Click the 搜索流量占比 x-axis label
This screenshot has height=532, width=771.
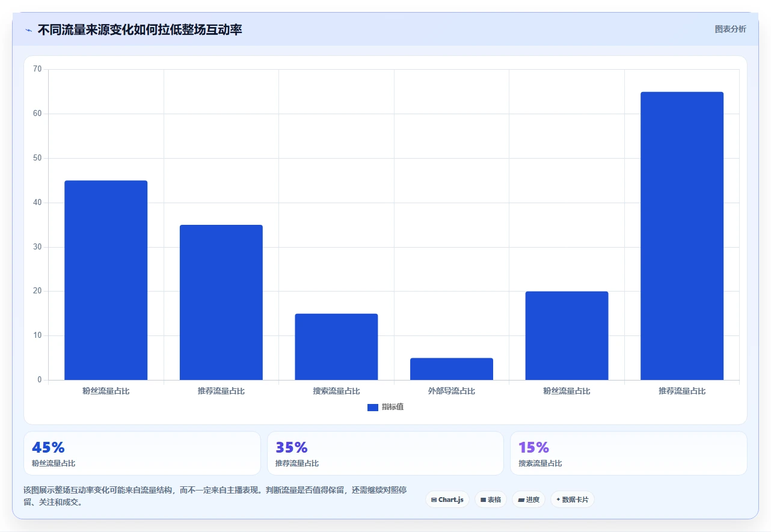[x=336, y=391]
